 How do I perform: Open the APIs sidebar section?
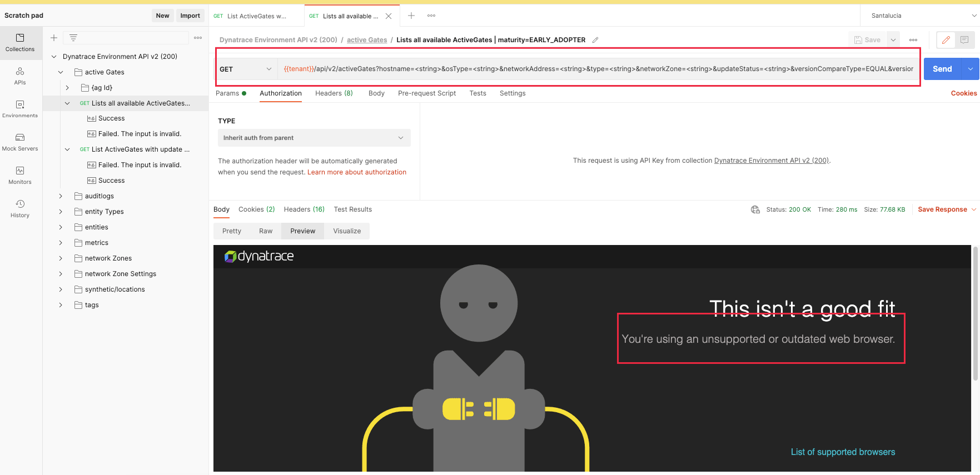[x=20, y=76]
